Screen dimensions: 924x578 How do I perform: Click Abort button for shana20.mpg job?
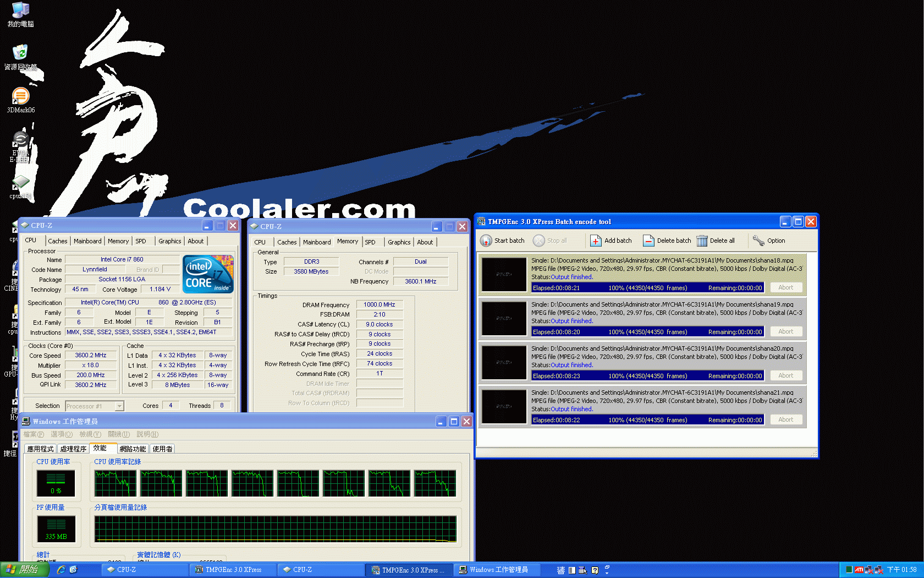pos(786,375)
